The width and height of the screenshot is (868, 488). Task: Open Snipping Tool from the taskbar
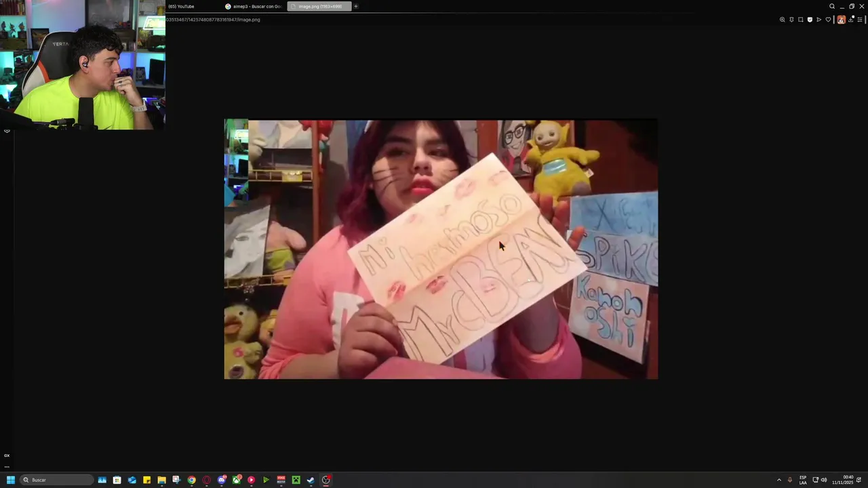point(176,480)
